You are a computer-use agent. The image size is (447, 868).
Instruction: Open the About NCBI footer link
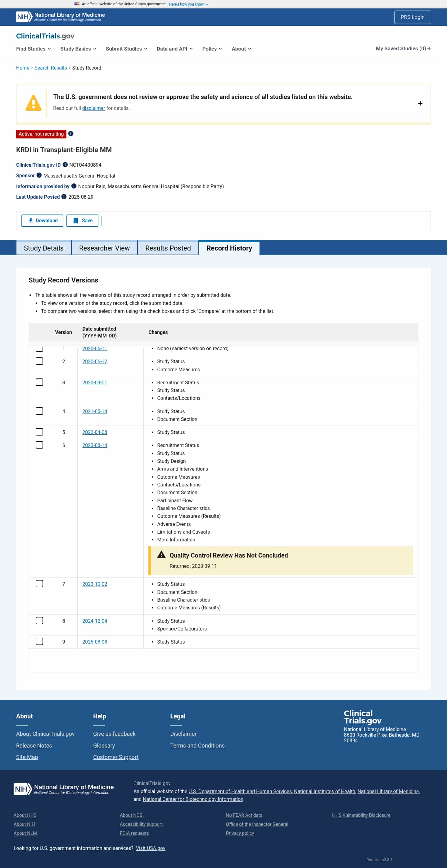(x=132, y=815)
